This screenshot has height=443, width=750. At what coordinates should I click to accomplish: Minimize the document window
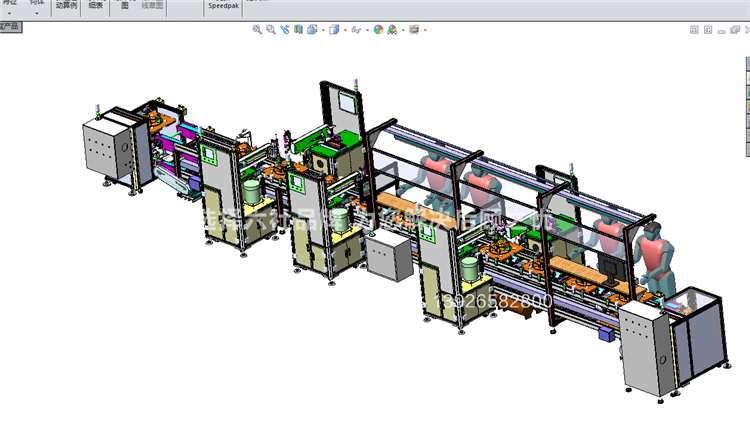(x=721, y=30)
